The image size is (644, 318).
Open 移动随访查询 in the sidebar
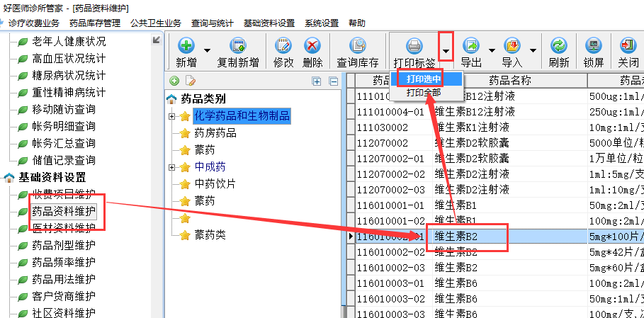pos(64,109)
